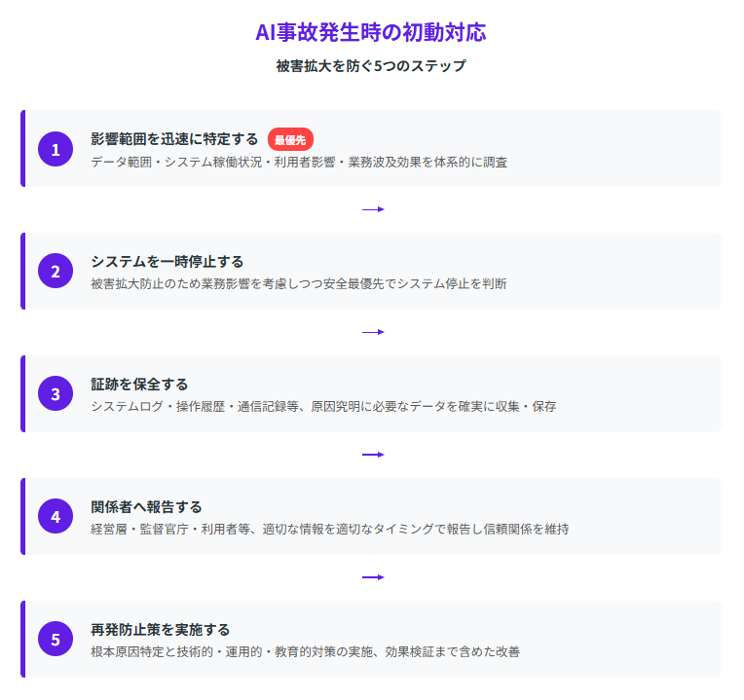744x700 pixels.
Task: Click the number 5 circle icon
Action: pos(56,640)
